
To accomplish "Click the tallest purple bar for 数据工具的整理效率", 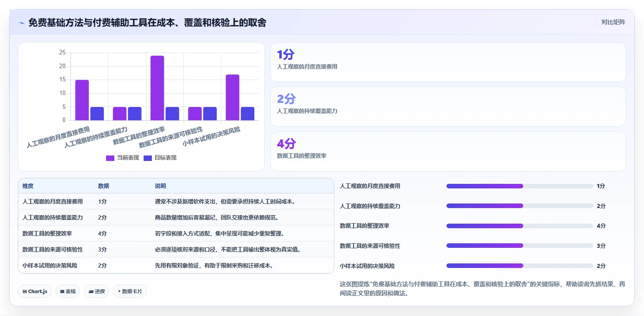I will pos(157,88).
